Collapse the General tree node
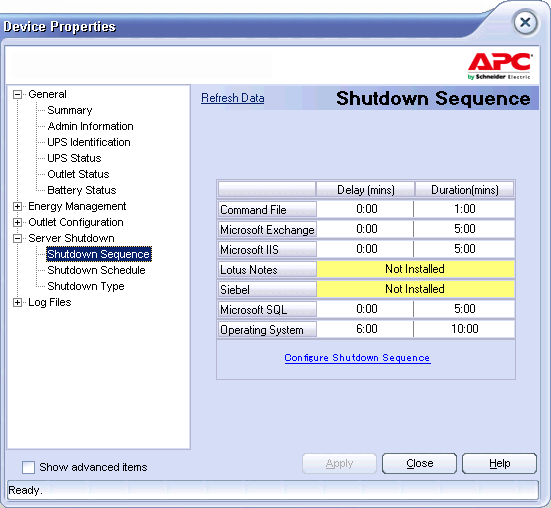The image size is (551, 508). [17, 95]
